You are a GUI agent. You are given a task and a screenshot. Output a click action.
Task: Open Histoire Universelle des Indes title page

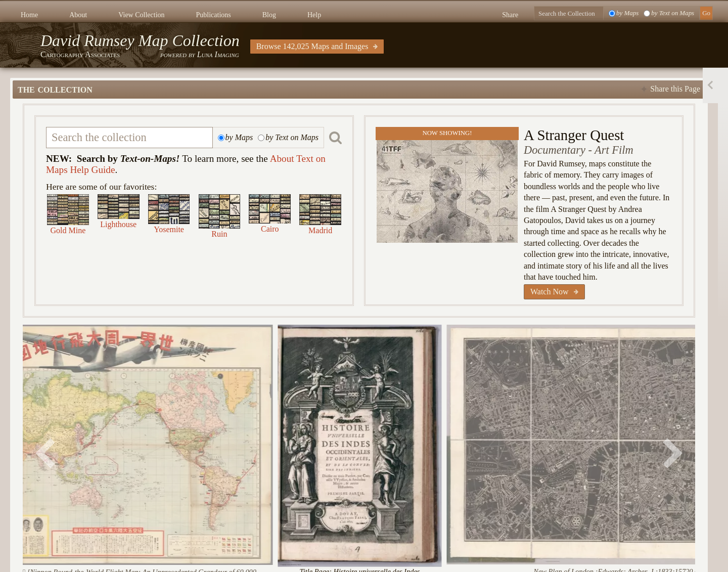[x=359, y=446]
